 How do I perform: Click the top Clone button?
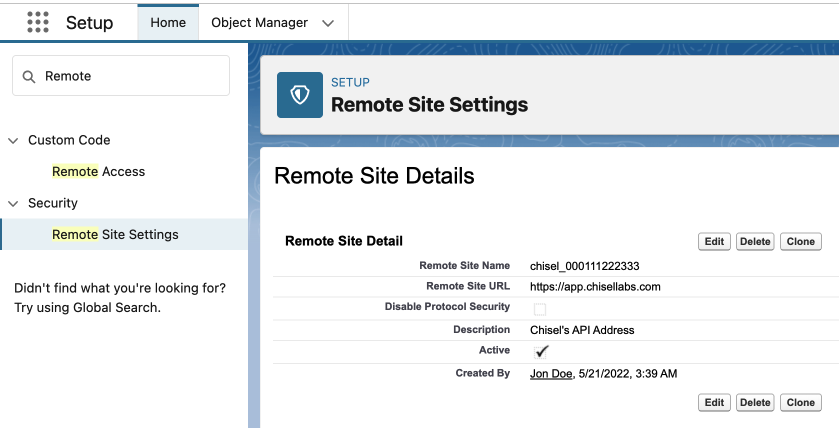click(800, 241)
